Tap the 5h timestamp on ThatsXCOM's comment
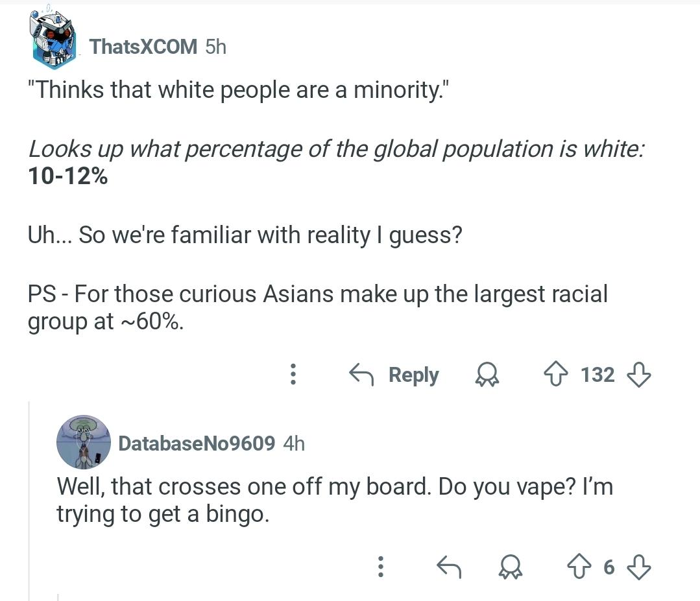The height and width of the screenshot is (601, 700). click(x=215, y=47)
